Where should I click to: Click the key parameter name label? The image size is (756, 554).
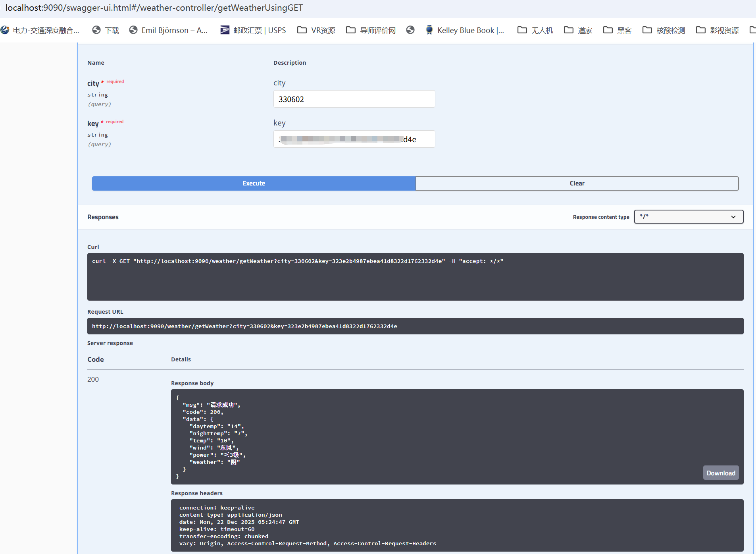click(93, 124)
